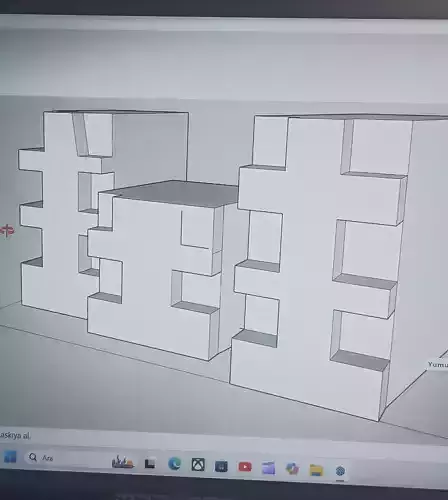The width and height of the screenshot is (448, 500).
Task: Switch to the active round blue app icon
Action: 340,471
